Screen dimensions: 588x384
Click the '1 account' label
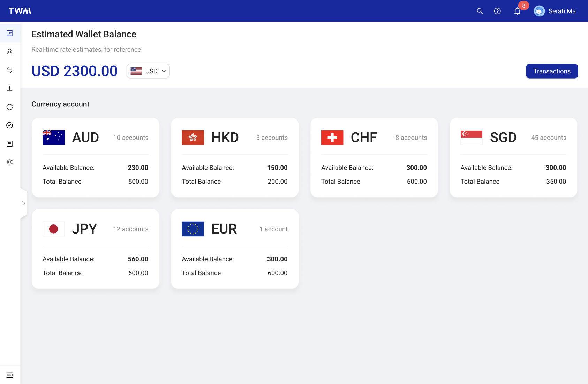pyautogui.click(x=273, y=229)
